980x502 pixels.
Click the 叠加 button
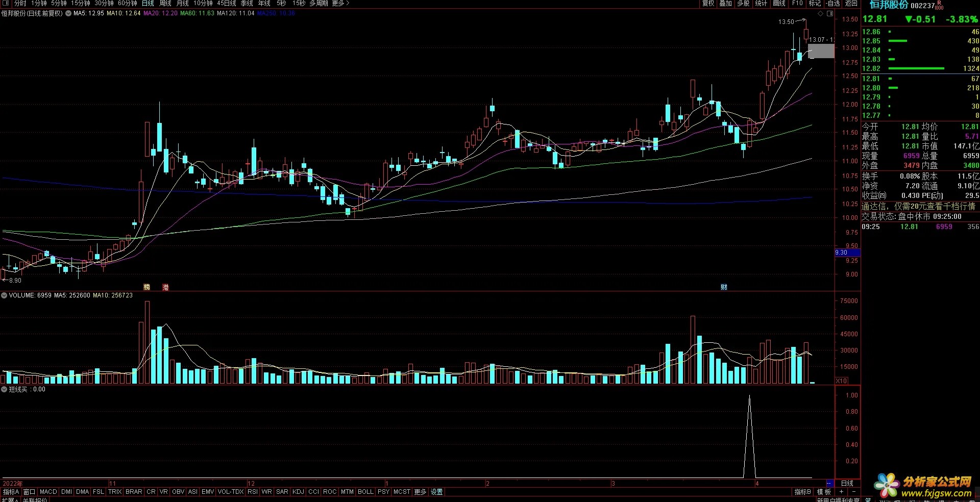point(726,3)
